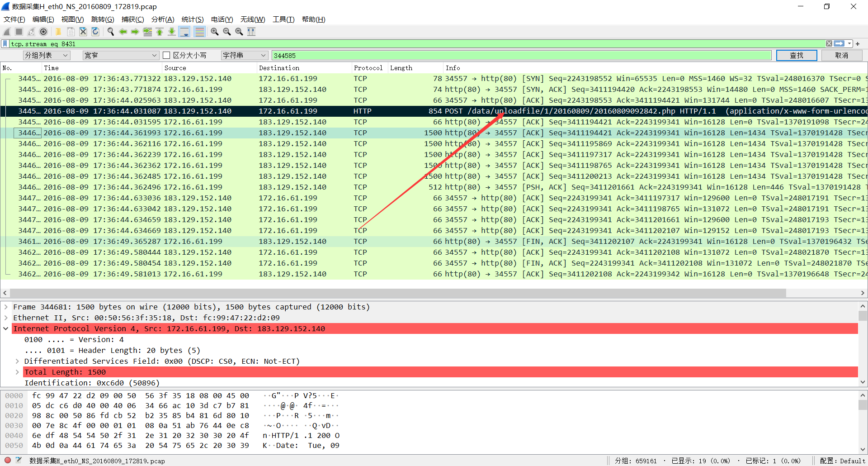The image size is (868, 466).
Task: Click the shark fin start capture icon
Action: 7,32
